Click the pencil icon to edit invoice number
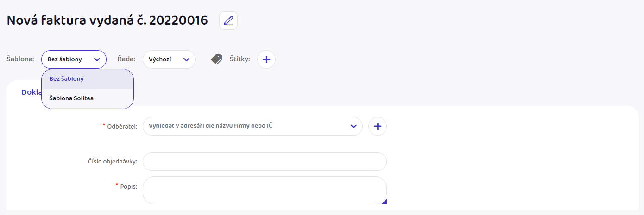Screen dimensions: 644x215 pos(228,20)
